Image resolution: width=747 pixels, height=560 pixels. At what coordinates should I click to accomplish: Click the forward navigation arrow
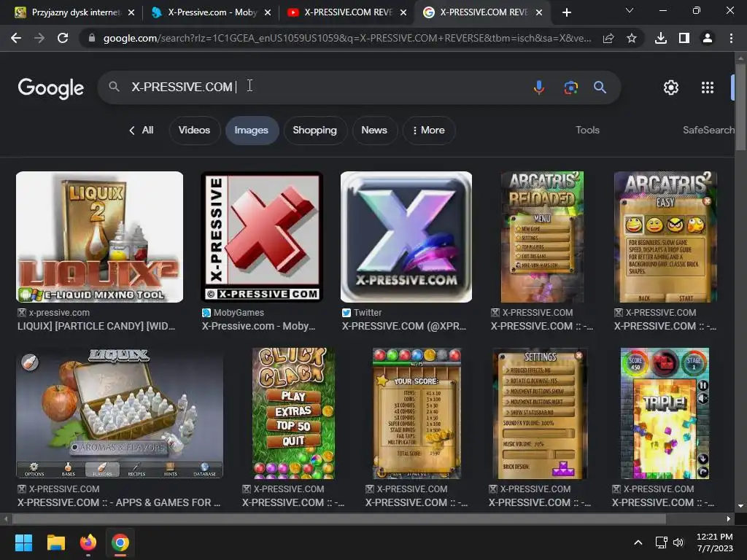point(39,38)
